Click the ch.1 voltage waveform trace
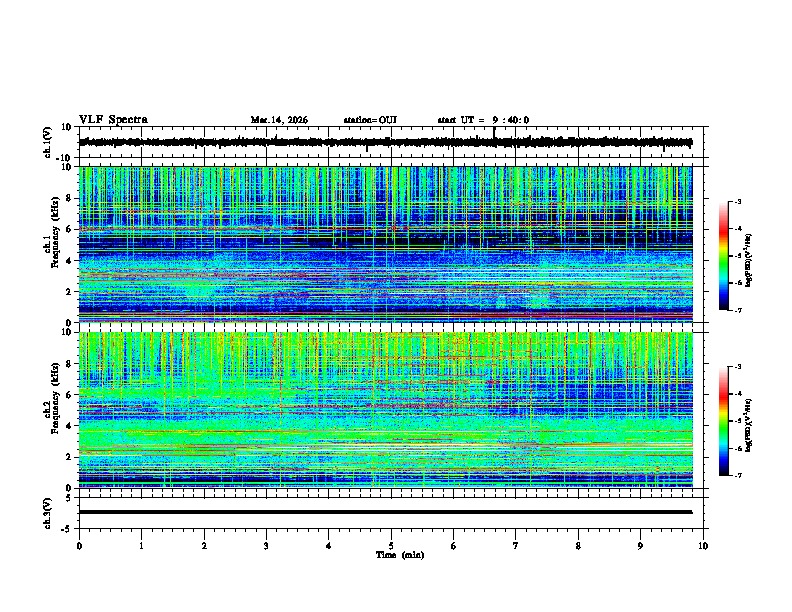 coord(385,142)
